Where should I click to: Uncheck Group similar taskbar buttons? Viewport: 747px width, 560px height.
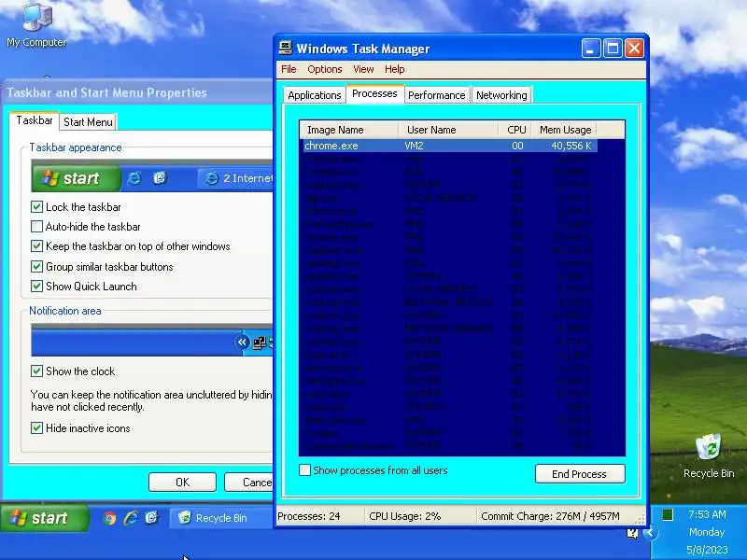click(36, 266)
